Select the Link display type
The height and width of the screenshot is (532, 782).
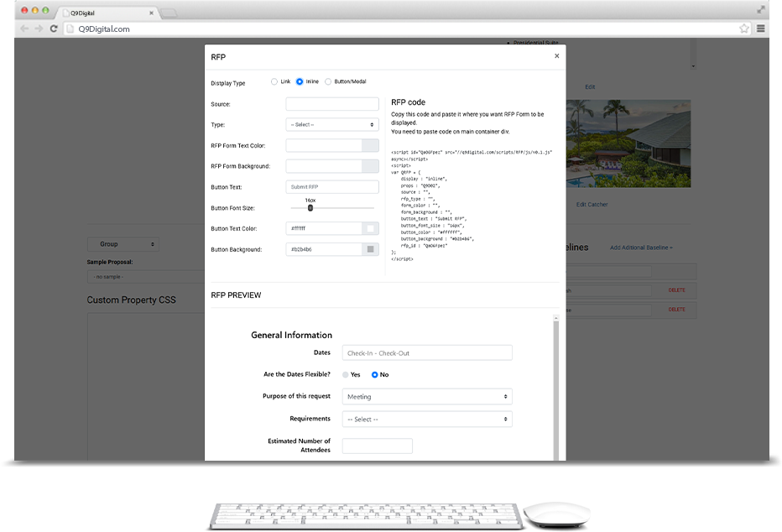click(x=274, y=81)
